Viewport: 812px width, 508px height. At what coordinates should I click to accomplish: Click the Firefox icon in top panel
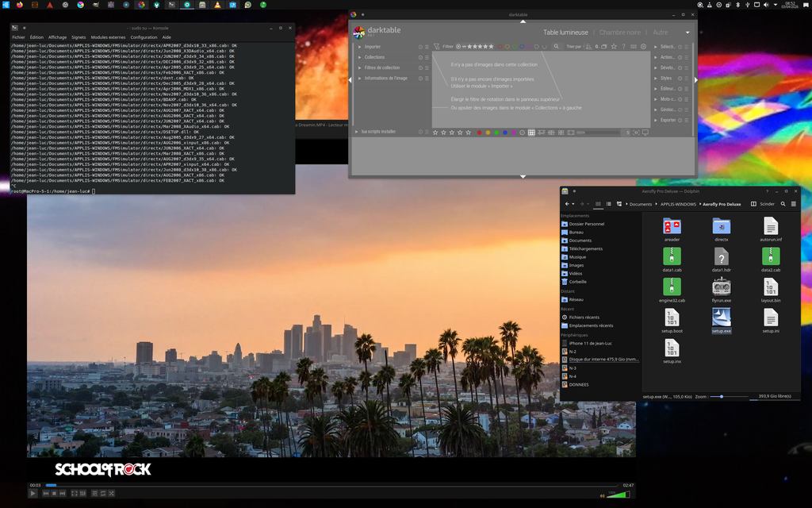(20, 5)
